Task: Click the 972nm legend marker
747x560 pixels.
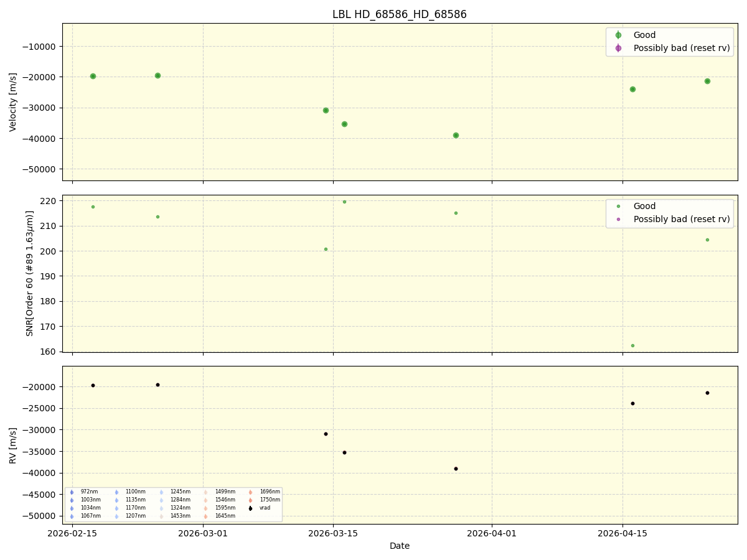Action: pos(72,492)
